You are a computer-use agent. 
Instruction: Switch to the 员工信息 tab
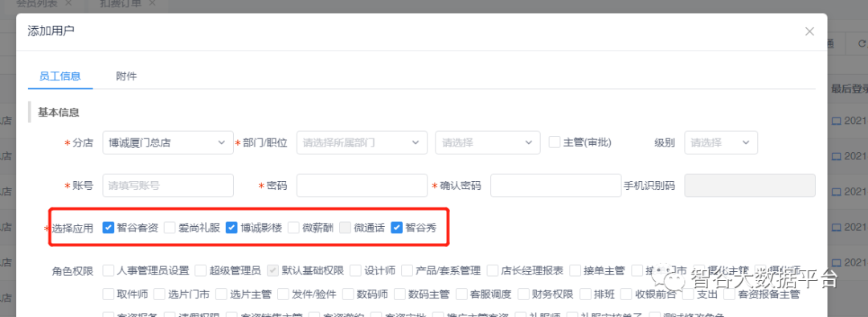(x=60, y=76)
